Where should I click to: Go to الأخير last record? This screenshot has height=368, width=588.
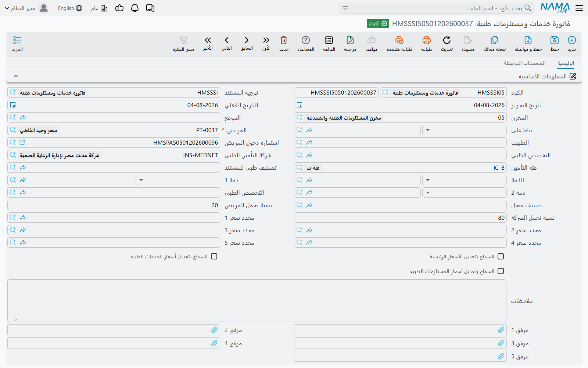[208, 40]
